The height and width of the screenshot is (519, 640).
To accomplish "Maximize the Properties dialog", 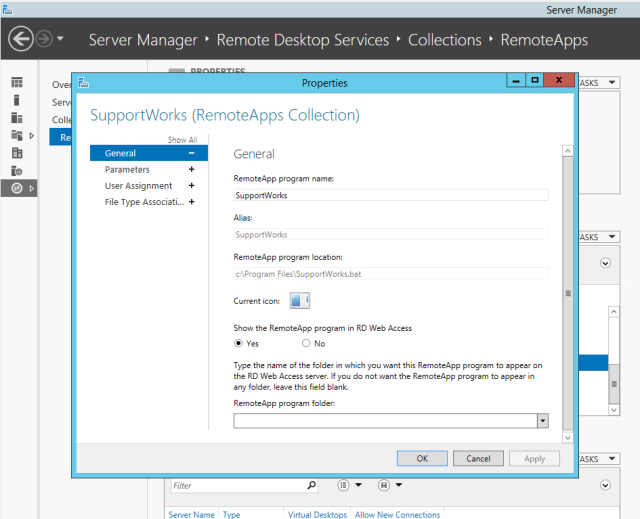I will click(x=535, y=80).
